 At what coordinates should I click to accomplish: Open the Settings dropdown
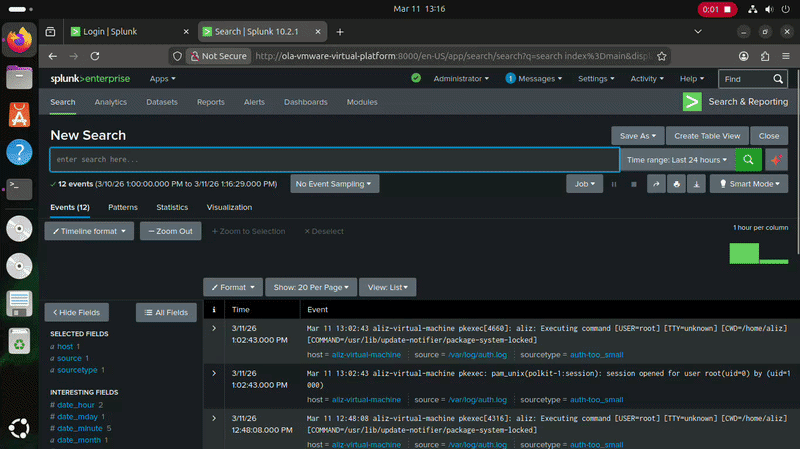point(596,79)
